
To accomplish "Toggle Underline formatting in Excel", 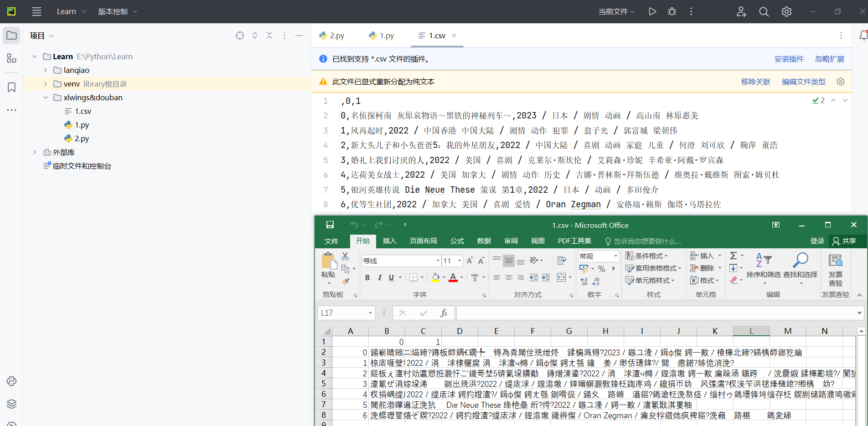I will point(391,277).
